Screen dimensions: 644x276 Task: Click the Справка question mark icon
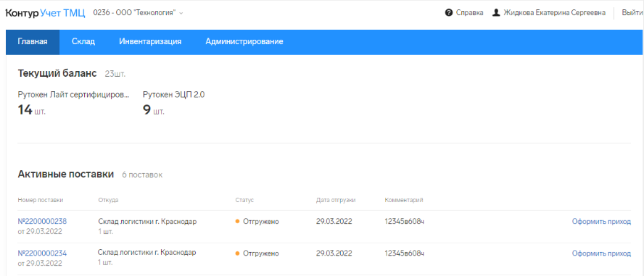pyautogui.click(x=449, y=13)
